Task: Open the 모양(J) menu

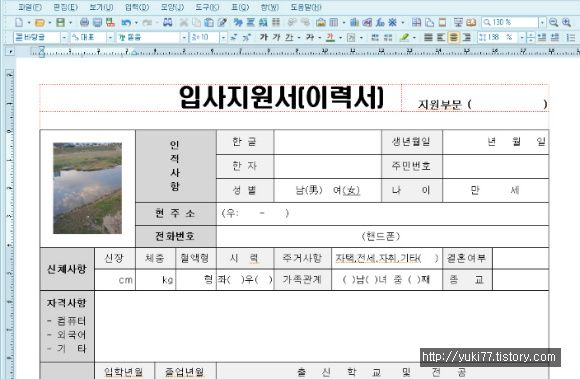Action: (172, 7)
